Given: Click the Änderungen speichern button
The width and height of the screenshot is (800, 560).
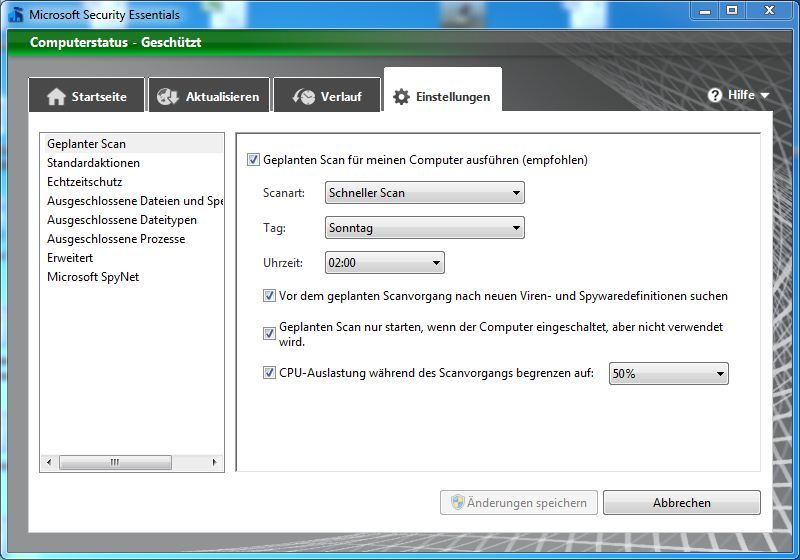Looking at the screenshot, I should coord(518,502).
